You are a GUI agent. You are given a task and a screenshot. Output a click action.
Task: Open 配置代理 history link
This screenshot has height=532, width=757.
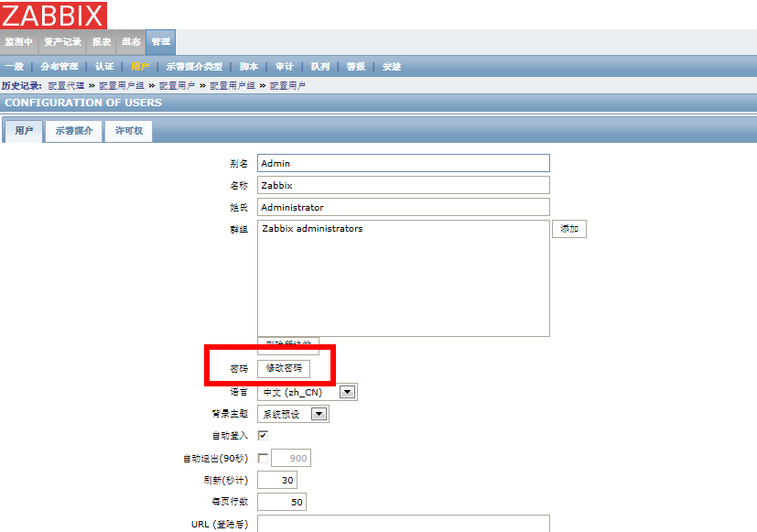click(66, 85)
